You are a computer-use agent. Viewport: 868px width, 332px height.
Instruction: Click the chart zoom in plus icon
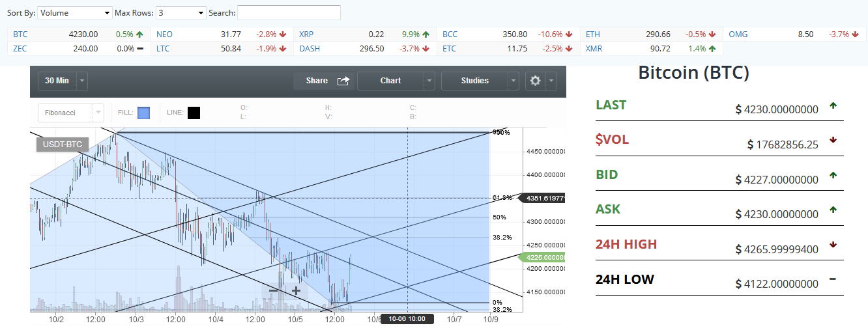[296, 290]
